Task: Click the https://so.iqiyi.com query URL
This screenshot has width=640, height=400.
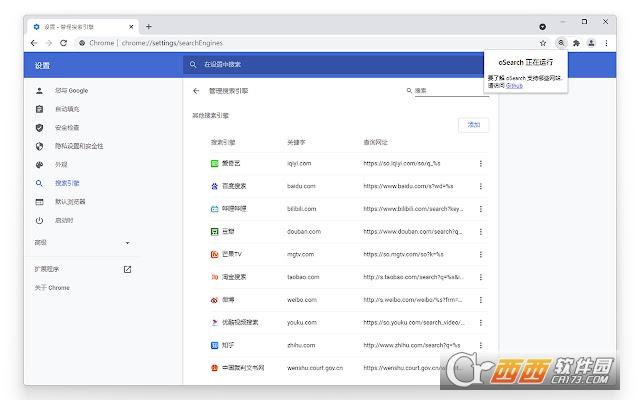Action: point(402,163)
